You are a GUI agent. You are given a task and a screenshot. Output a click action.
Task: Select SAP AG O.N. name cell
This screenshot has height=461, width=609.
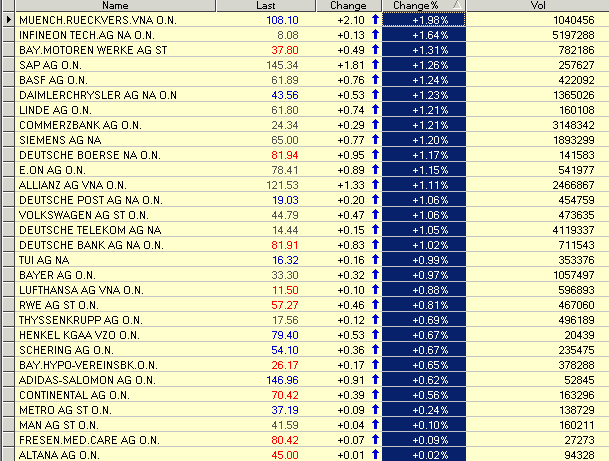[x=50, y=65]
